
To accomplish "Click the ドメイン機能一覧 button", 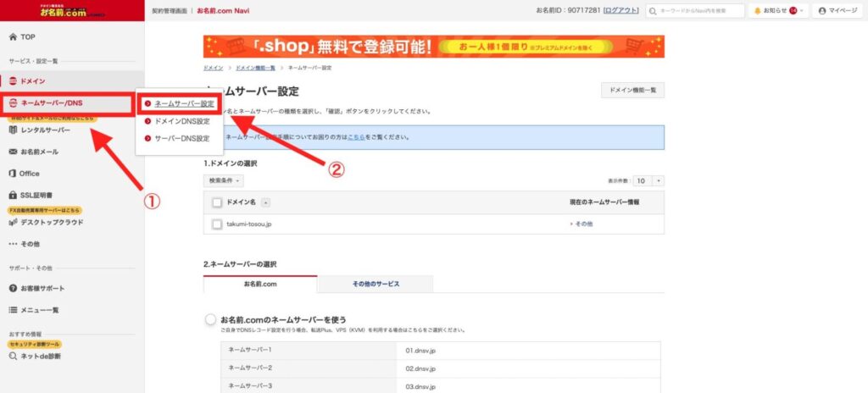I will tap(632, 91).
